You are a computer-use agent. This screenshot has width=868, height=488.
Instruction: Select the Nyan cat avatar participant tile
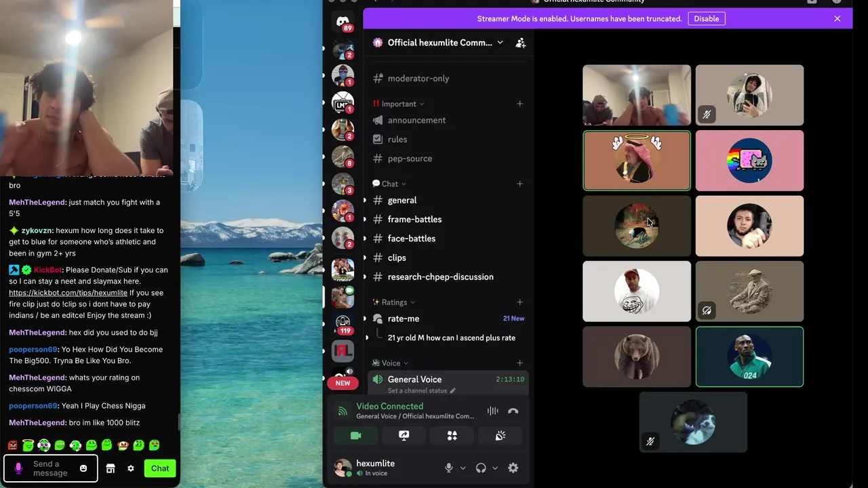[x=749, y=161]
